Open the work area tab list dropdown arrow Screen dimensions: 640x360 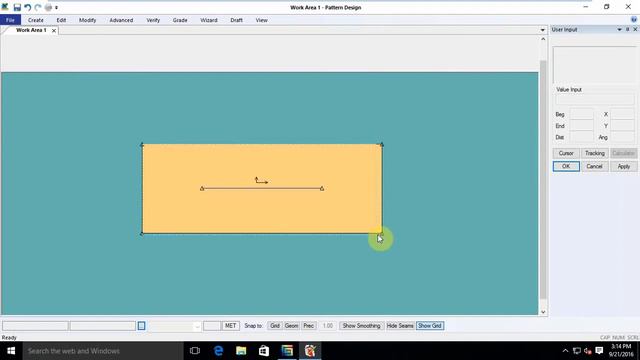pos(542,30)
